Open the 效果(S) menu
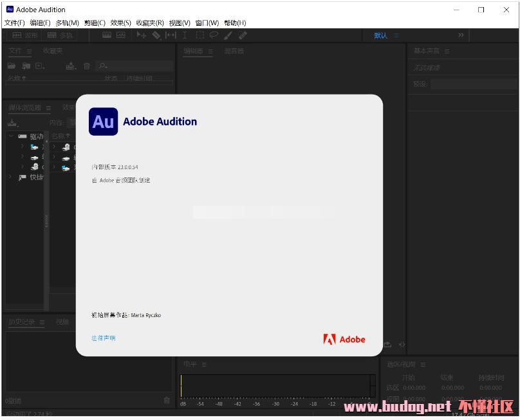The height and width of the screenshot is (420, 520). click(x=121, y=23)
